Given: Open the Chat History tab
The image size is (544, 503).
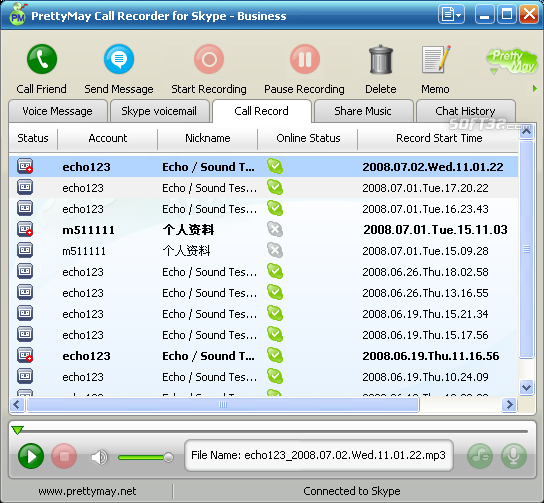Looking at the screenshot, I should (x=466, y=111).
